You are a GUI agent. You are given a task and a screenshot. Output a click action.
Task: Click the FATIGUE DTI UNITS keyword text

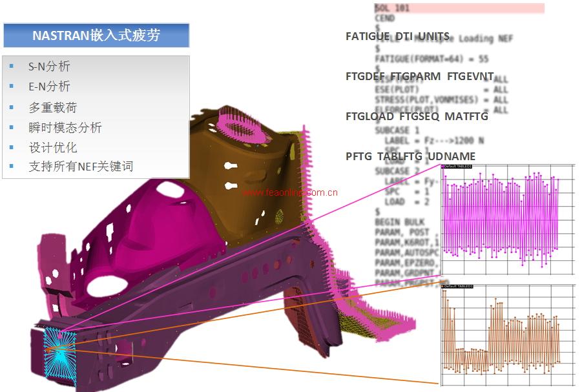(x=402, y=36)
